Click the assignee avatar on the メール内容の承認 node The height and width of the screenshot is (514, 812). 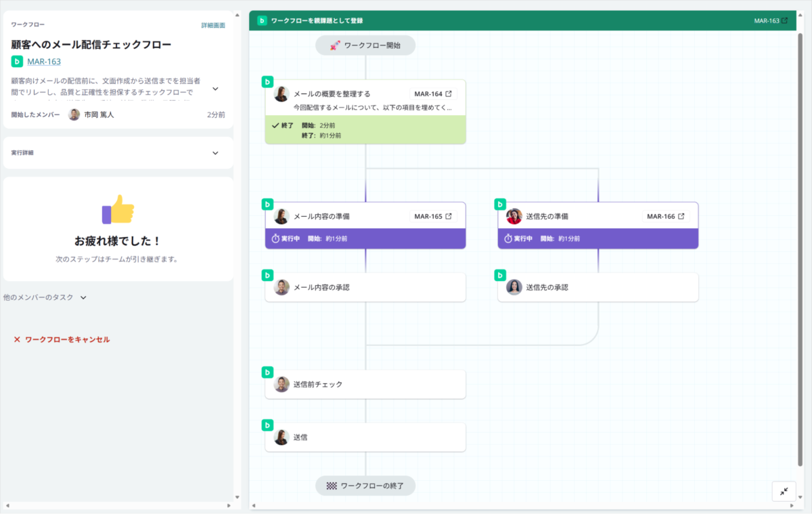pos(281,287)
